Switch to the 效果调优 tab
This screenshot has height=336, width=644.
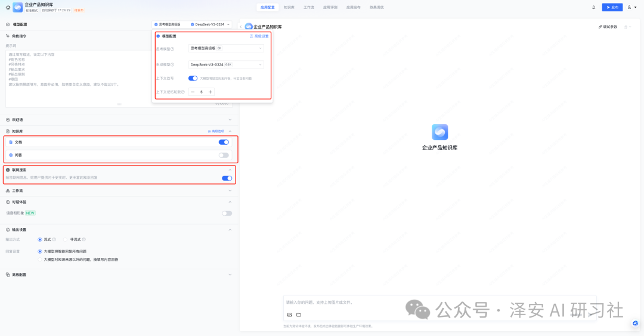(377, 7)
